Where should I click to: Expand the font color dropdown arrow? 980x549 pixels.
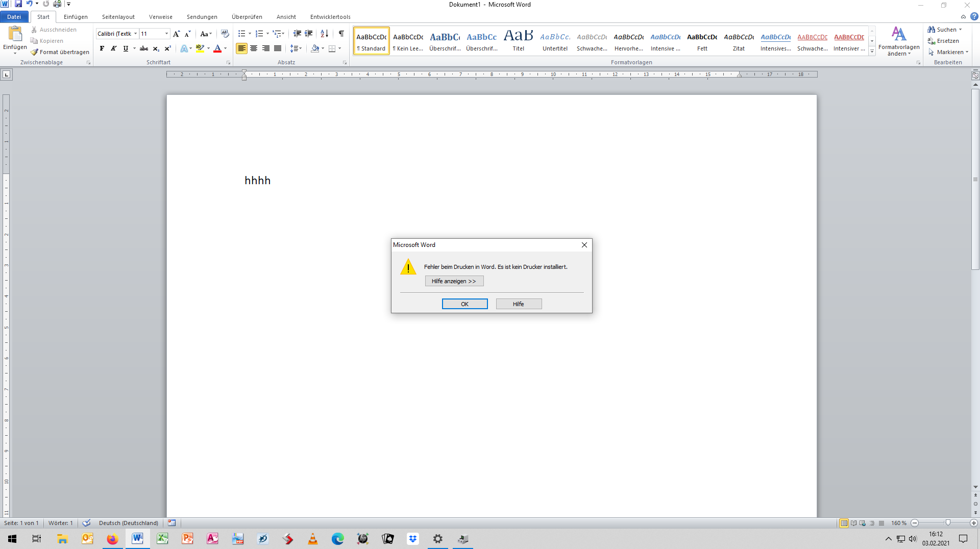coord(225,48)
